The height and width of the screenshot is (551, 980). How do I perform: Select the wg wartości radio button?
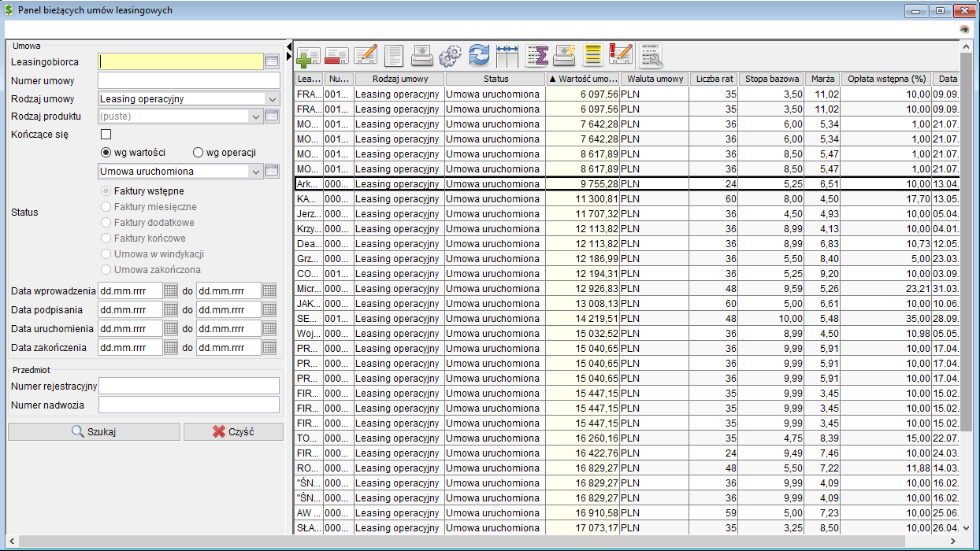(x=106, y=153)
